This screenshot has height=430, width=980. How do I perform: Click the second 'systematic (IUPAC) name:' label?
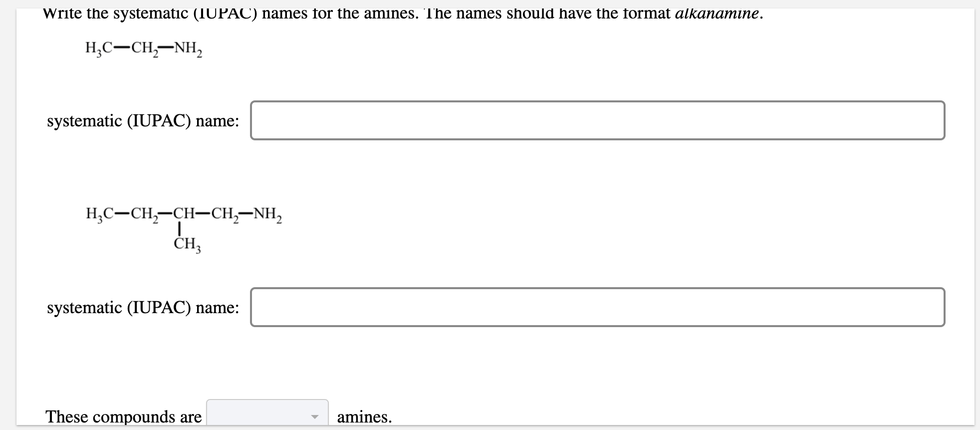tap(143, 308)
